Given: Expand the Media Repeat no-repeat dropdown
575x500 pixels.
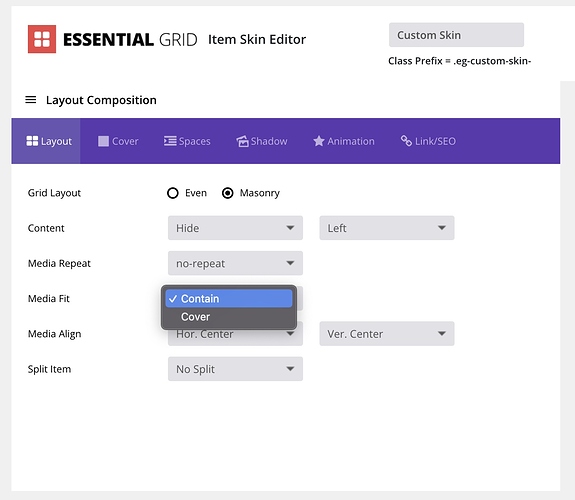Looking at the screenshot, I should click(x=235, y=263).
